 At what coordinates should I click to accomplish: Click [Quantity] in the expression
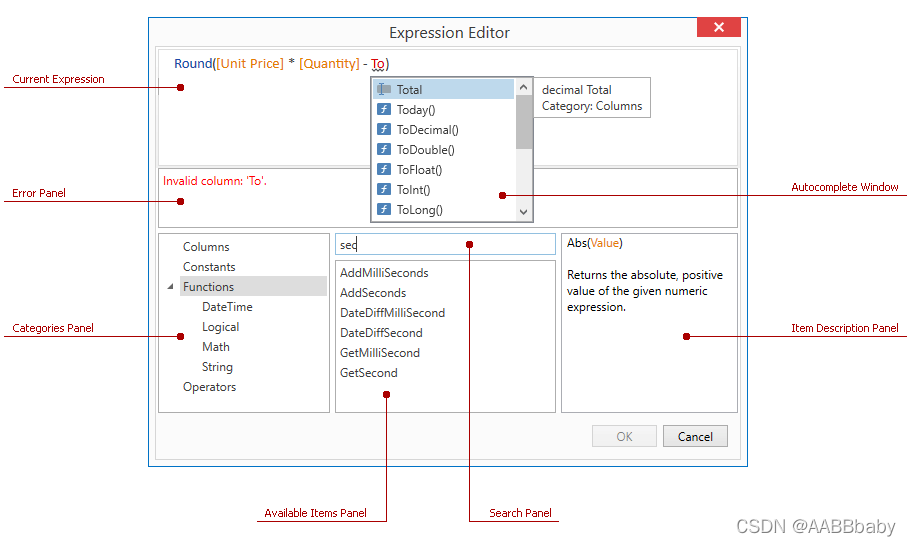pos(329,63)
